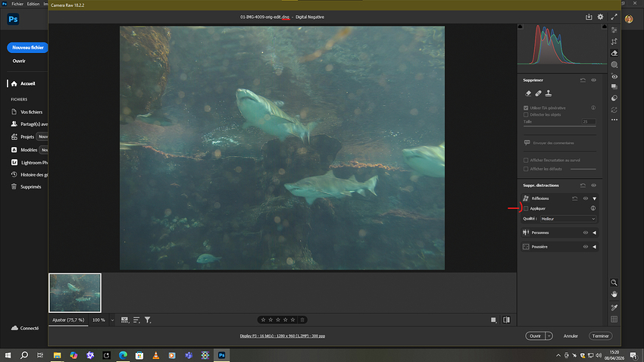The width and height of the screenshot is (644, 362).
Task: Select the Healing bandage tool
Action: pyautogui.click(x=539, y=94)
